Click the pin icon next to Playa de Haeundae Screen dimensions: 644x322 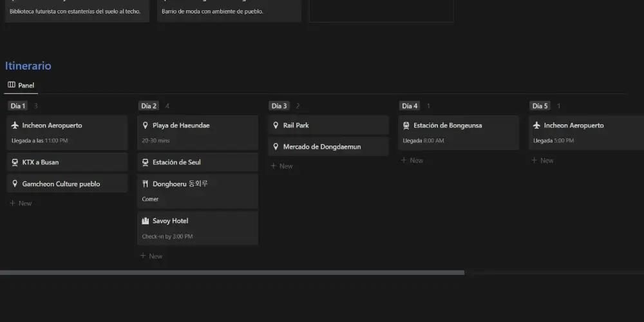point(146,126)
